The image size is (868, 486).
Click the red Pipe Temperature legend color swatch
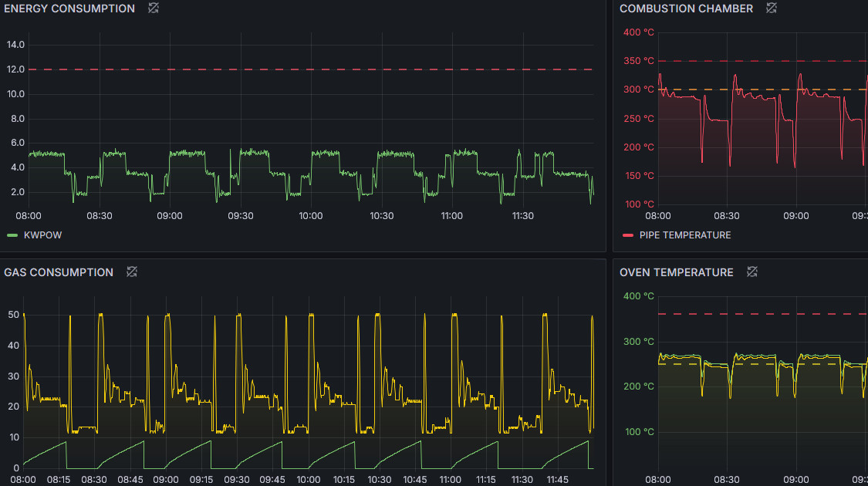627,235
